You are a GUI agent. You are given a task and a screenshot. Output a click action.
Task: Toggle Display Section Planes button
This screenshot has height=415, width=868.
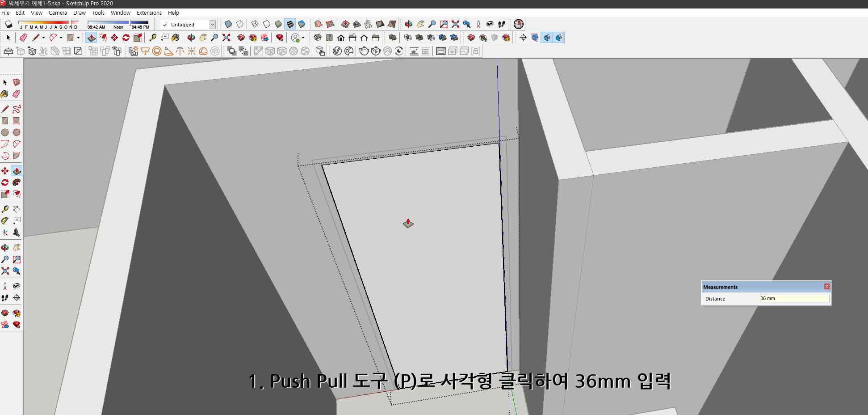535,38
